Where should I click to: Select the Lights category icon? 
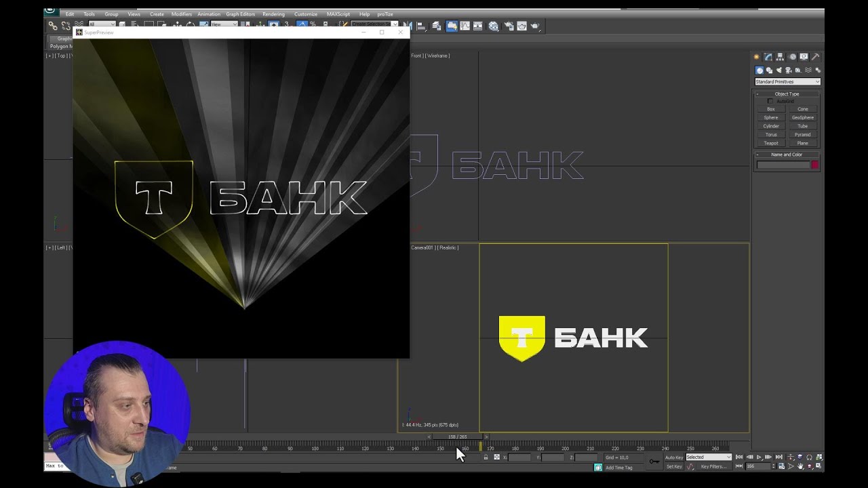tap(779, 70)
